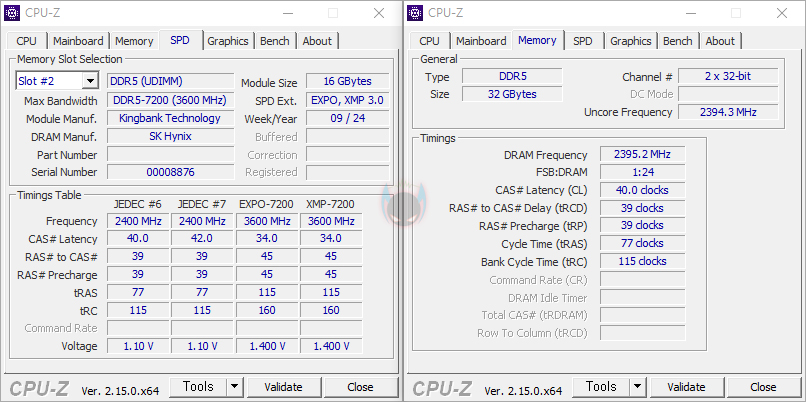Click the Close button in the left window
This screenshot has height=402, width=806.
[x=360, y=387]
